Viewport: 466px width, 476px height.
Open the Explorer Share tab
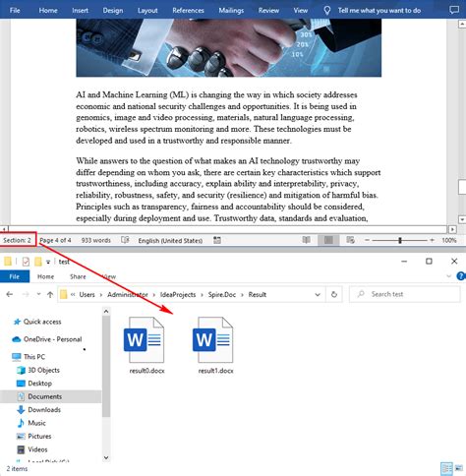point(78,276)
